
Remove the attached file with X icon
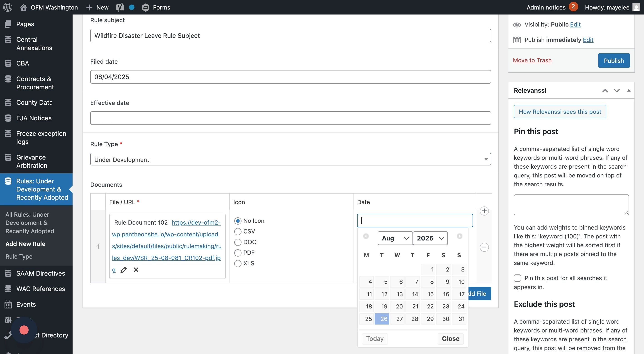click(x=136, y=270)
